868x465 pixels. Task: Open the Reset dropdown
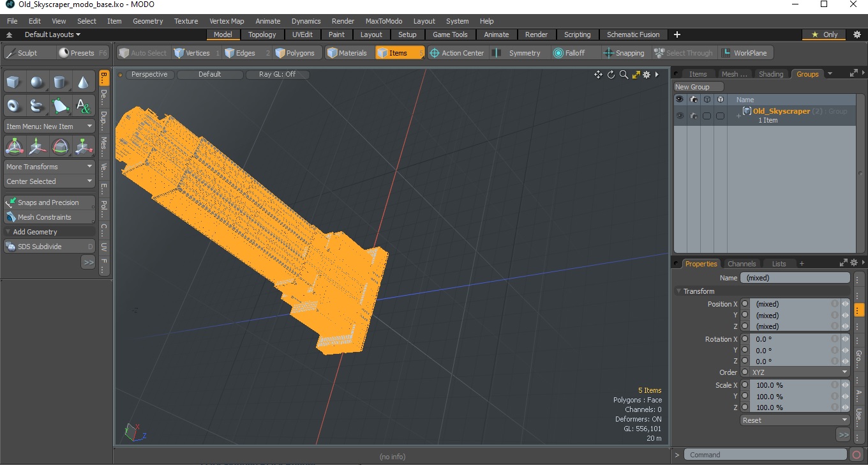tap(795, 420)
